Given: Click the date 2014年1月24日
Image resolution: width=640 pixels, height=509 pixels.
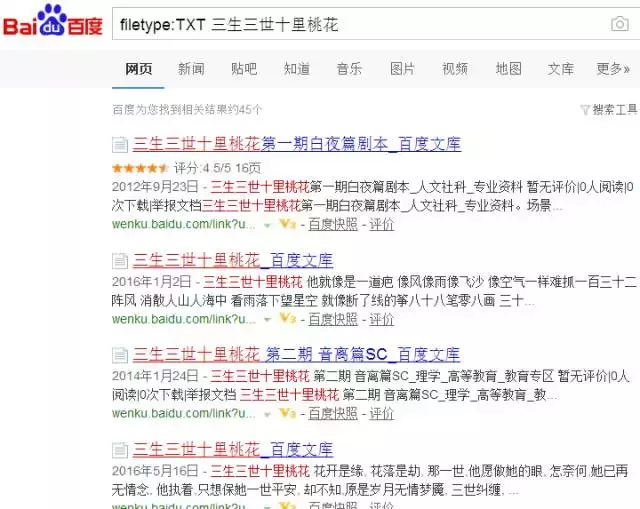Looking at the screenshot, I should pyautogui.click(x=155, y=376).
